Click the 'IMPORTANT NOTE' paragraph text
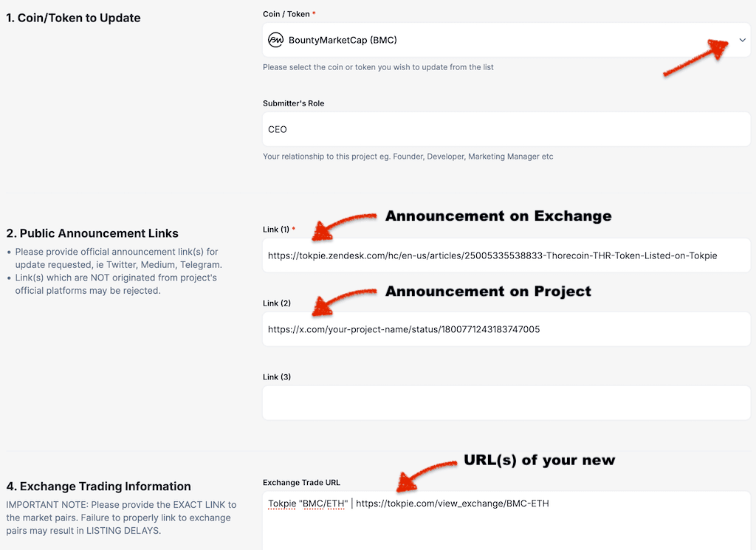The width and height of the screenshot is (756, 550). 122,518
